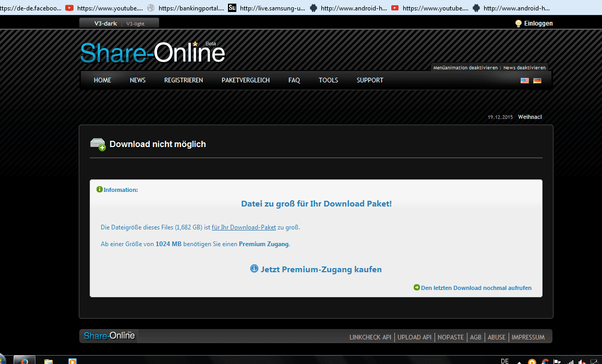Open the HOME menu item

103,80
